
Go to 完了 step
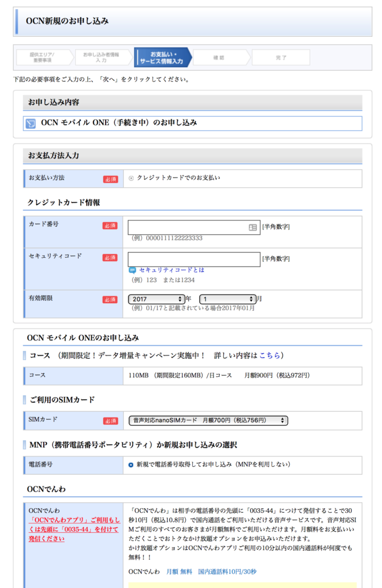[281, 57]
